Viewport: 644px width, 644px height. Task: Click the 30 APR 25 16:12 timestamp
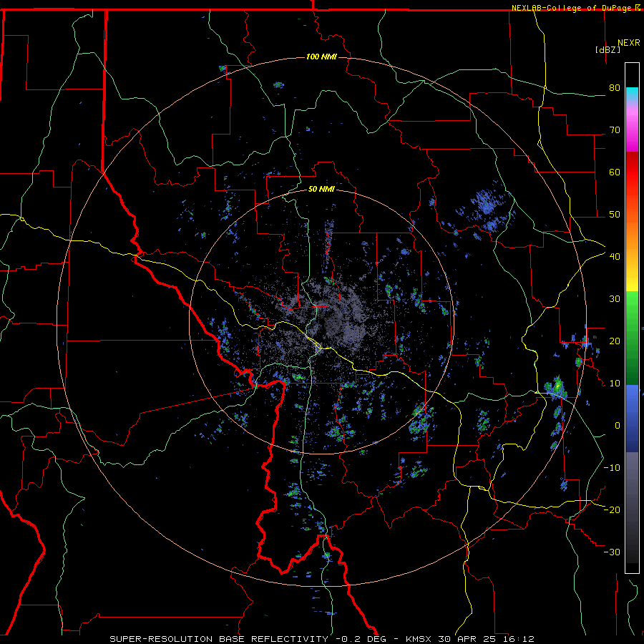[486, 639]
